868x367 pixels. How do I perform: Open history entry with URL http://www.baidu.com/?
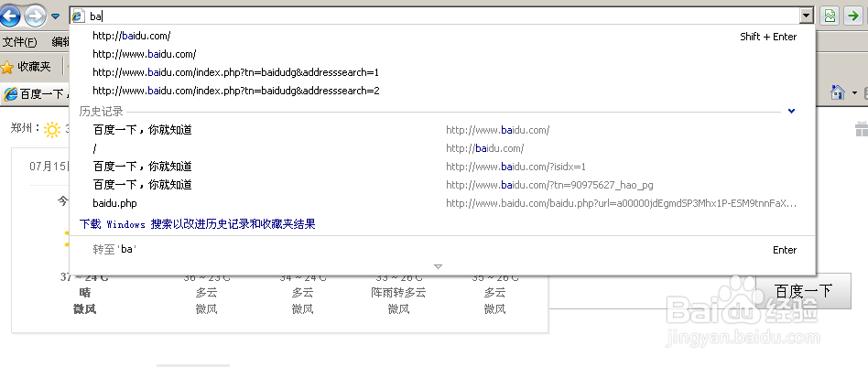(441, 130)
